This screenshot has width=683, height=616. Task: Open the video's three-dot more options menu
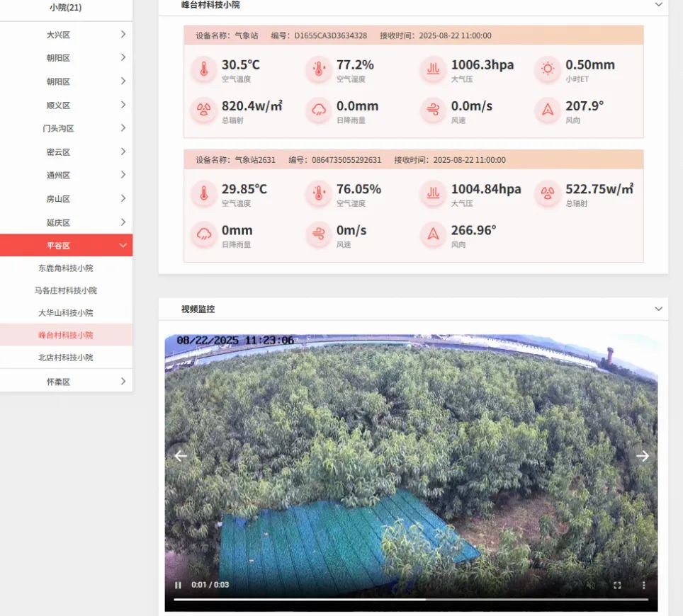tap(643, 585)
